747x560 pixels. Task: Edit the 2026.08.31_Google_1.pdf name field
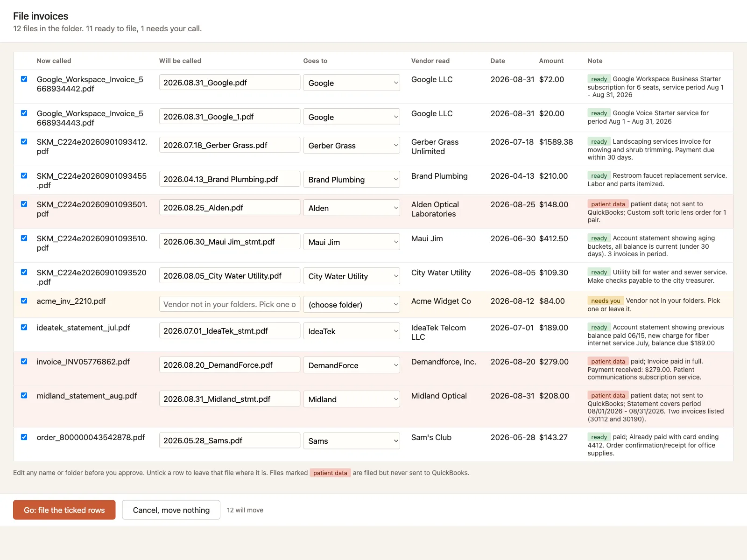pyautogui.click(x=230, y=116)
